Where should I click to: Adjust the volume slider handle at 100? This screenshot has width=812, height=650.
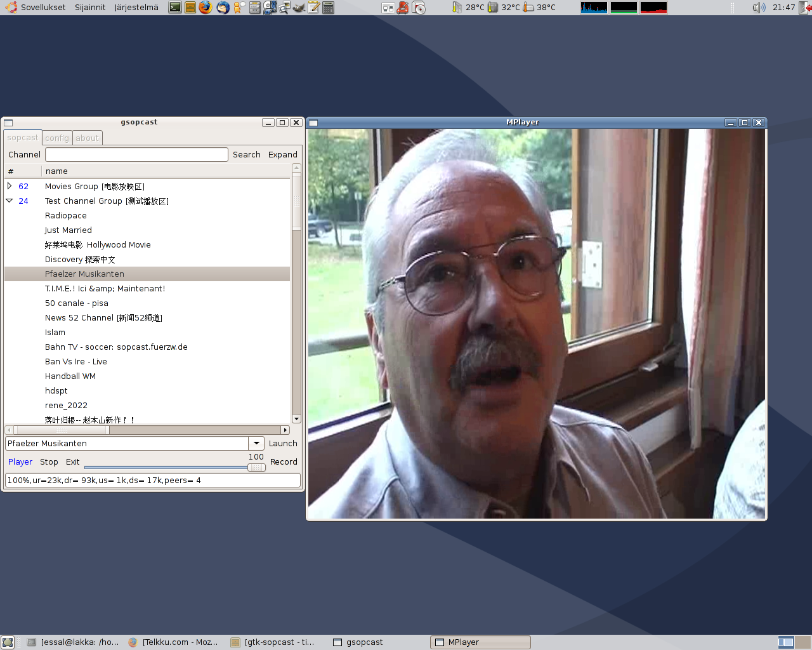pos(256,468)
